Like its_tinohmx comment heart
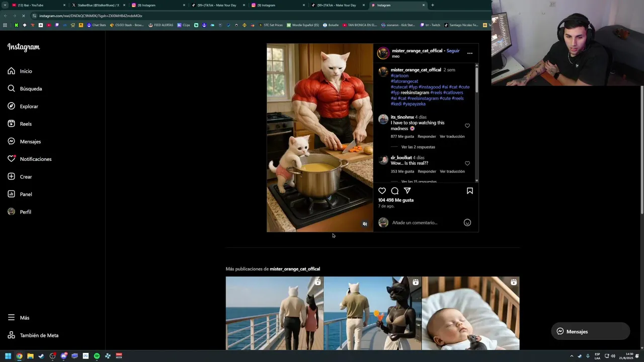Viewport: 644px width, 362px height. pos(467,126)
